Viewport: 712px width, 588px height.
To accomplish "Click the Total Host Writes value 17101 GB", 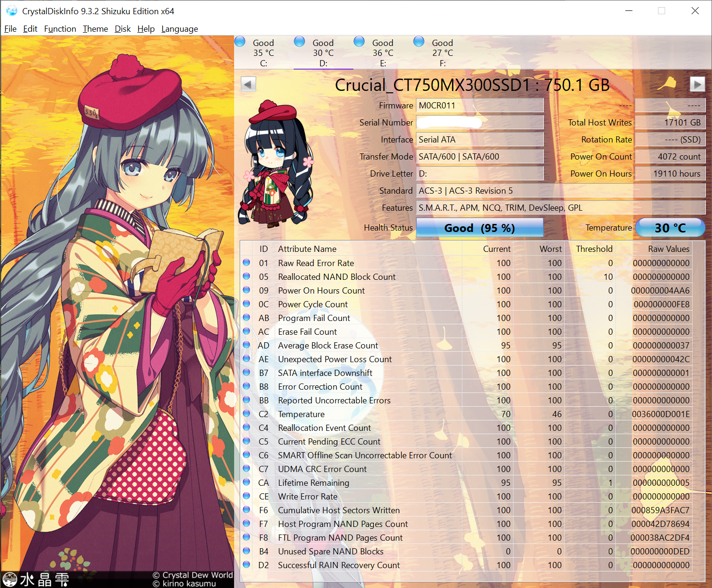I will click(x=670, y=122).
